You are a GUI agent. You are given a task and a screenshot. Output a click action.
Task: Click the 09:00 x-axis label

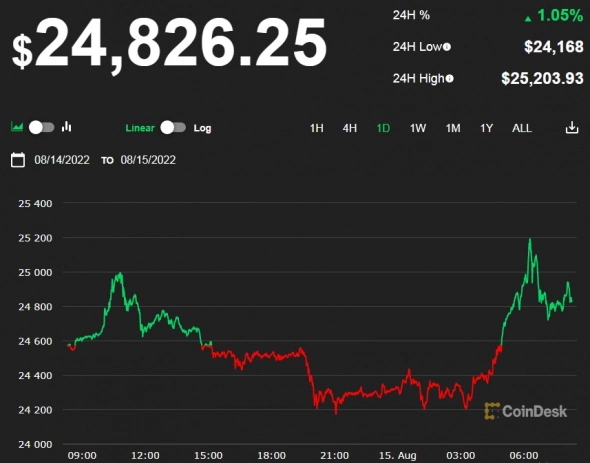[82, 456]
